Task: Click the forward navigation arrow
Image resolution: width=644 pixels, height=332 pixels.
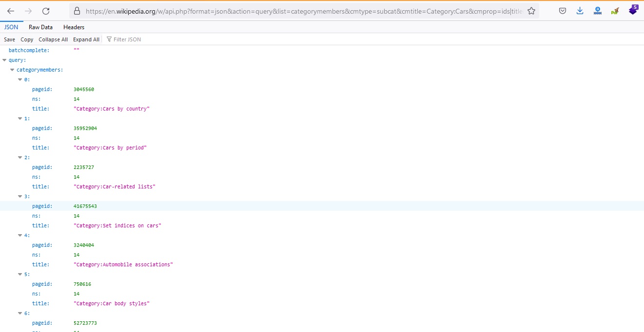Action: [x=28, y=11]
